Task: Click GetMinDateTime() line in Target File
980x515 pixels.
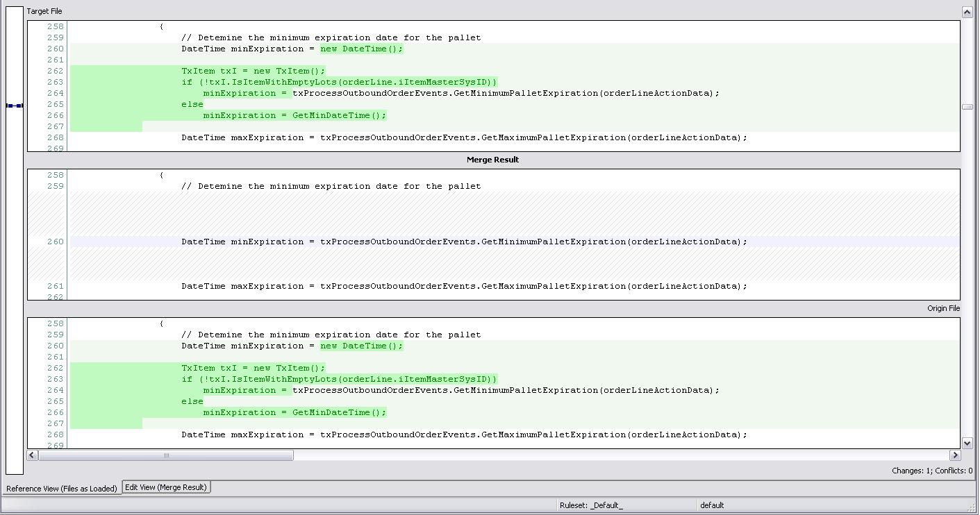Action: click(x=294, y=115)
